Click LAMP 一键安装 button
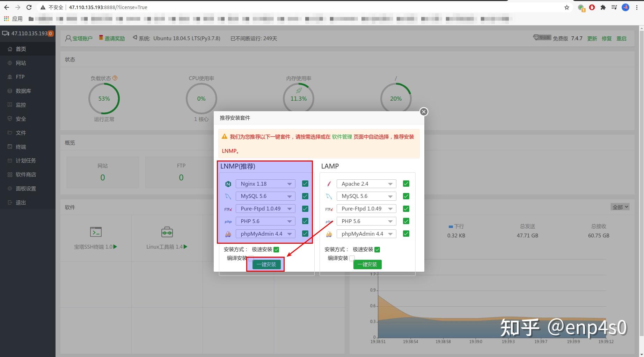644x357 pixels. 367,265
